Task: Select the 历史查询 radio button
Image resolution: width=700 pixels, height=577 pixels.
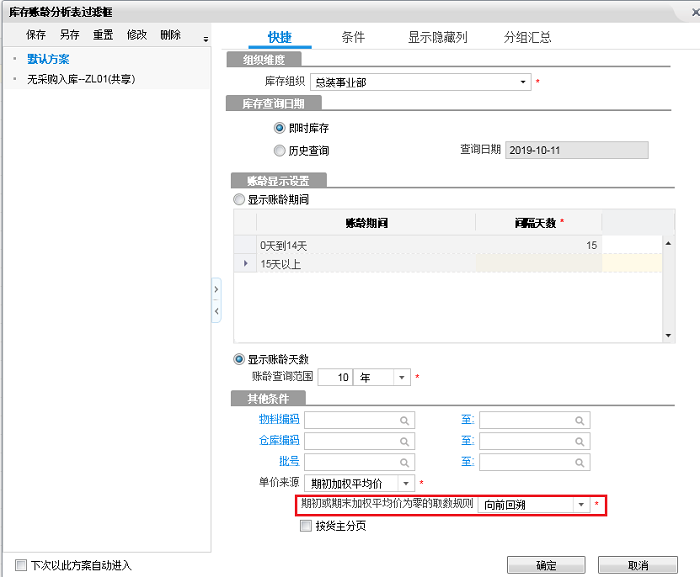Action: tap(280, 151)
